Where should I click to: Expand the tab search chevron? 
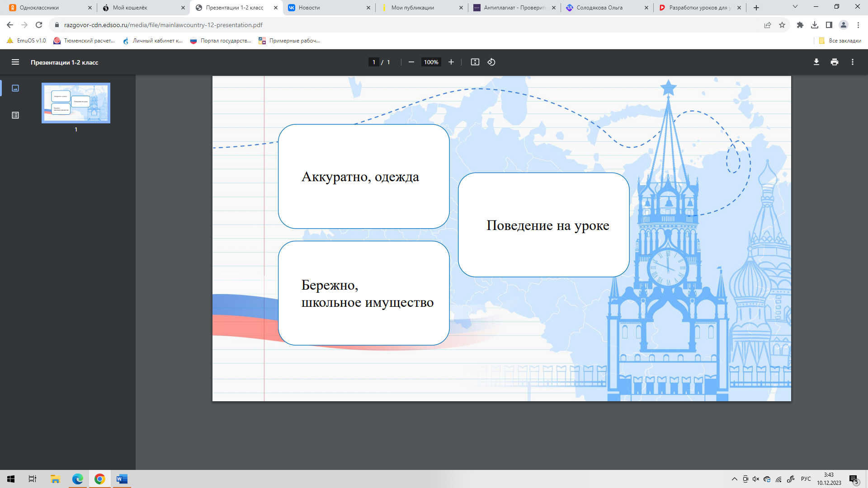(x=795, y=7)
